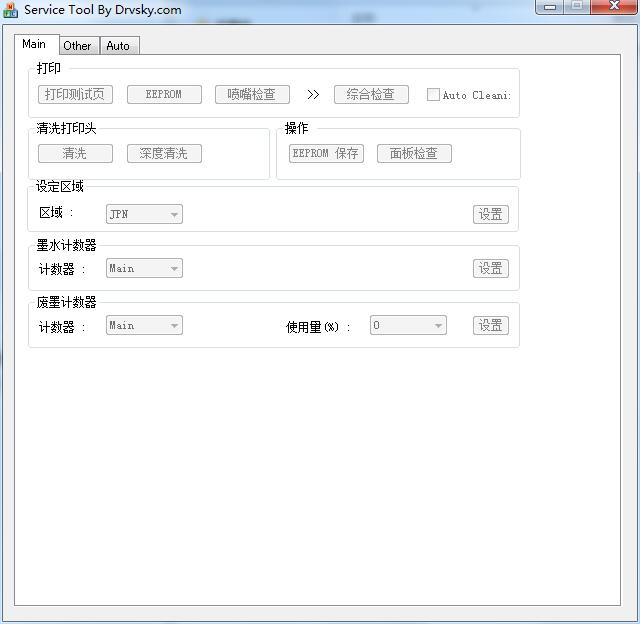Click the EEPROM 保存 button
Image resolution: width=640 pixels, height=624 pixels.
[326, 153]
